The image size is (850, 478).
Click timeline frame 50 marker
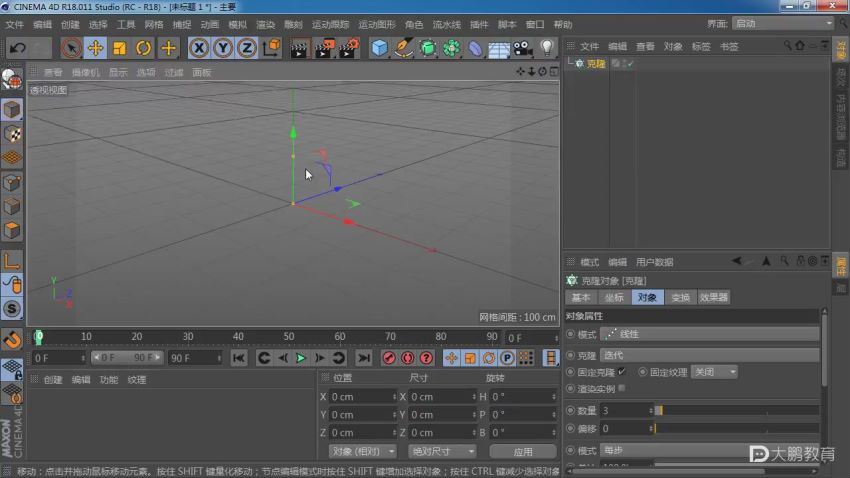pos(288,337)
